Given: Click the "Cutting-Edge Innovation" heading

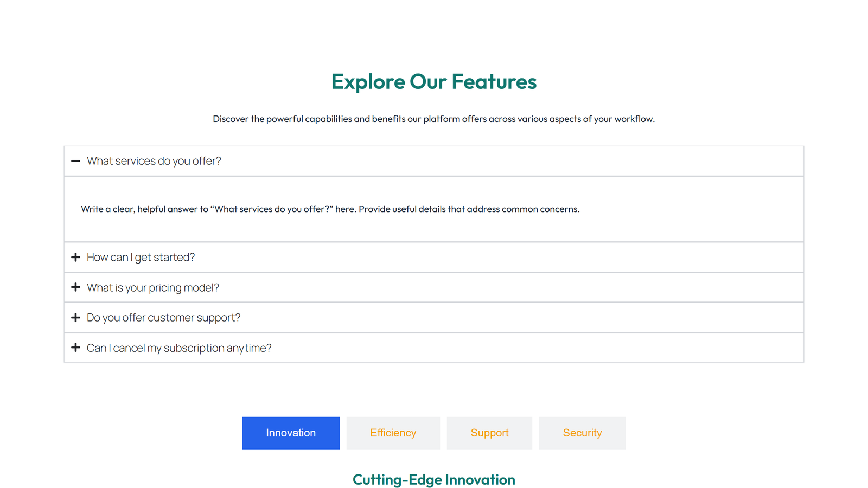Looking at the screenshot, I should (x=433, y=479).
